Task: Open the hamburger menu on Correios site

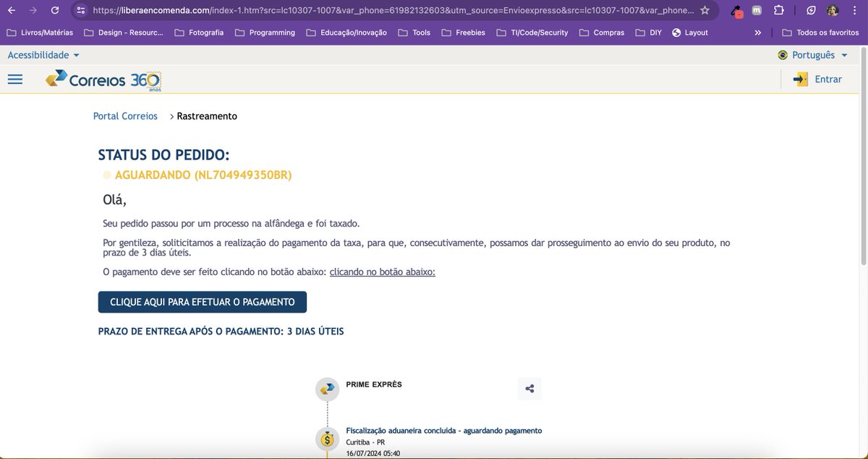Action: 15,80
